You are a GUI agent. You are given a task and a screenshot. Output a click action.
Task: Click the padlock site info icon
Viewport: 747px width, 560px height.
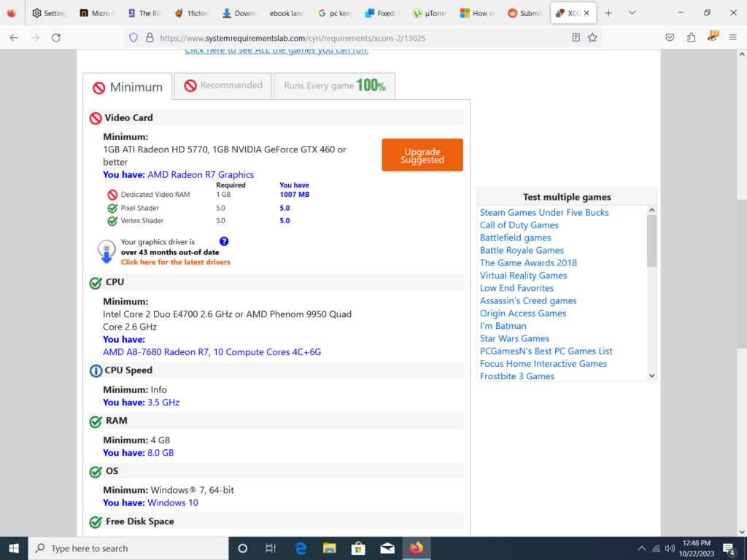[150, 38]
